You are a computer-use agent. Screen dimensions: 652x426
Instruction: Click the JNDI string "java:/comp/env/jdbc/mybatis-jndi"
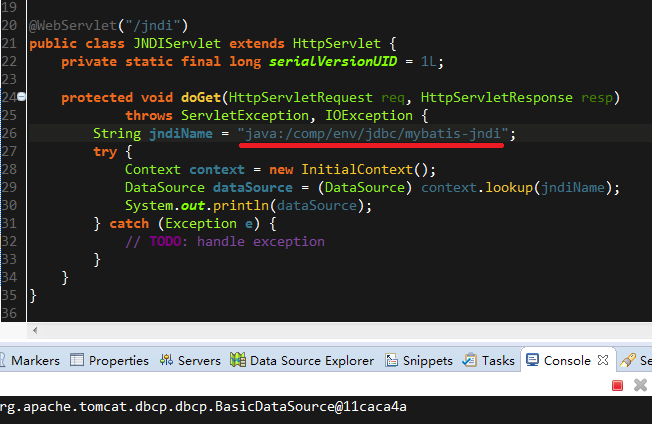(373, 134)
